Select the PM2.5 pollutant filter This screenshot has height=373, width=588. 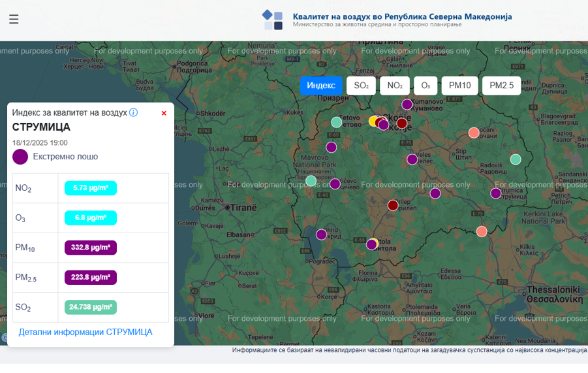pos(501,86)
